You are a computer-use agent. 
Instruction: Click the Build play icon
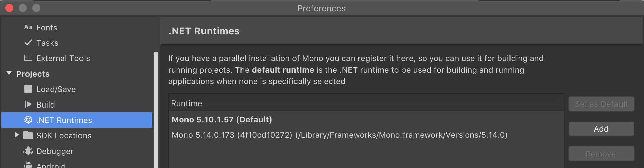click(28, 104)
